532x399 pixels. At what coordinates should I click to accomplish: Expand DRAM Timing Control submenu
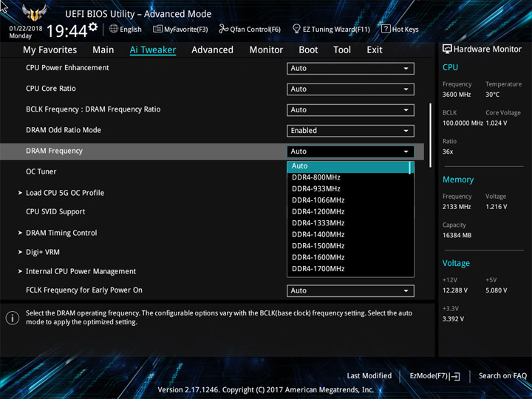coord(58,233)
